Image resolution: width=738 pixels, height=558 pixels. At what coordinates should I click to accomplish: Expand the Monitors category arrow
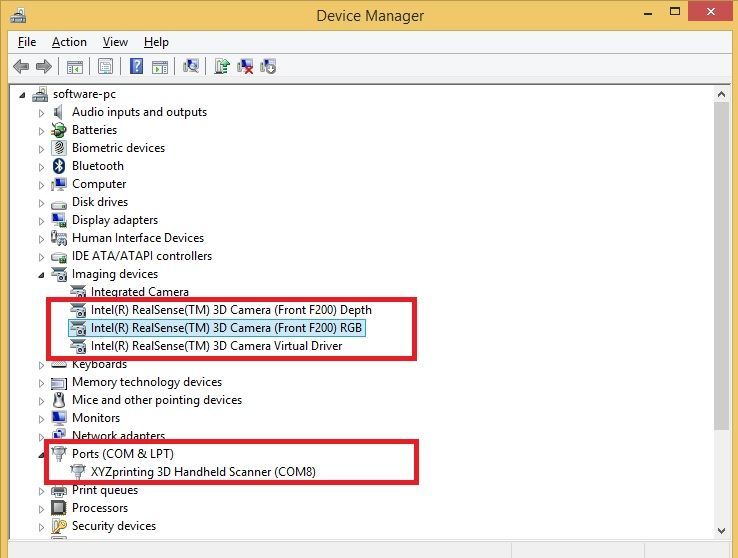pos(41,419)
